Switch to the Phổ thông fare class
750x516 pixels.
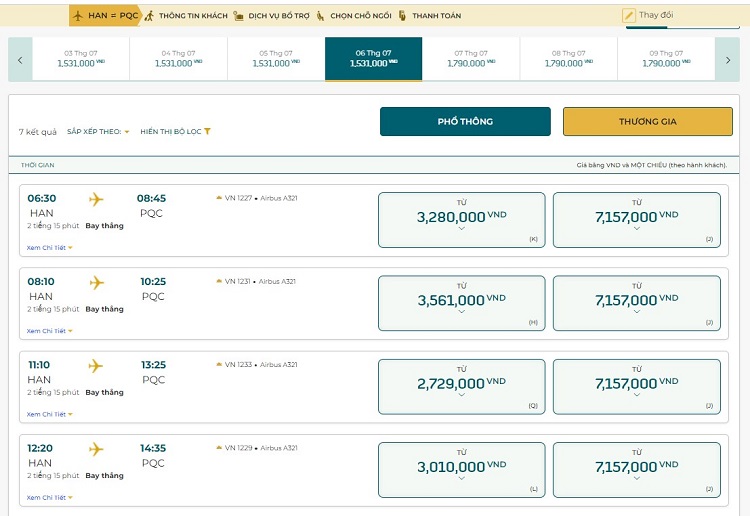pyautogui.click(x=465, y=121)
